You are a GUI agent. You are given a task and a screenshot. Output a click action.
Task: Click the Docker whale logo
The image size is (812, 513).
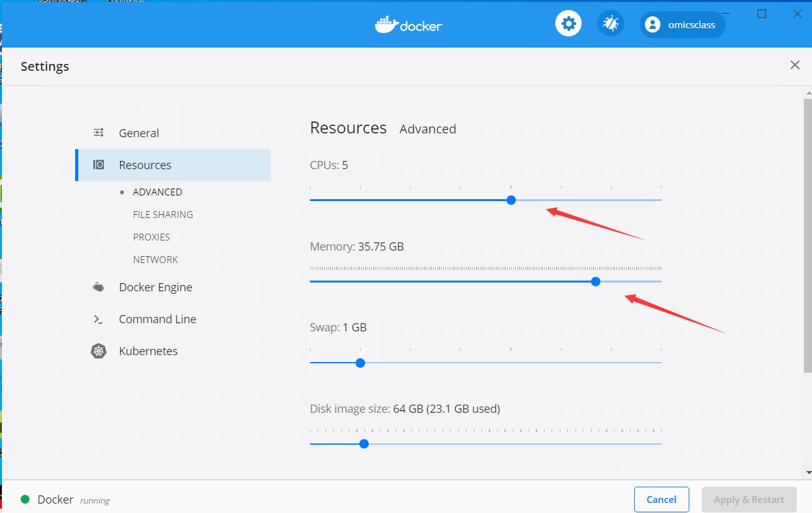point(386,24)
